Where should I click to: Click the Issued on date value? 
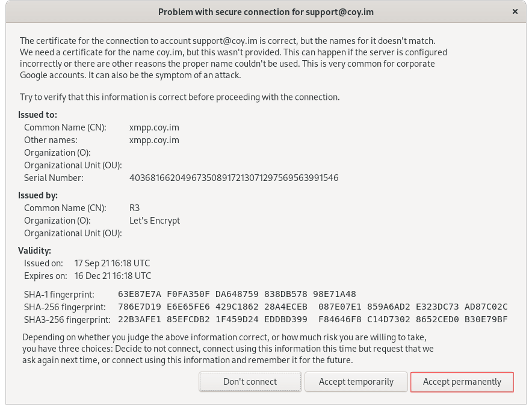click(x=112, y=263)
